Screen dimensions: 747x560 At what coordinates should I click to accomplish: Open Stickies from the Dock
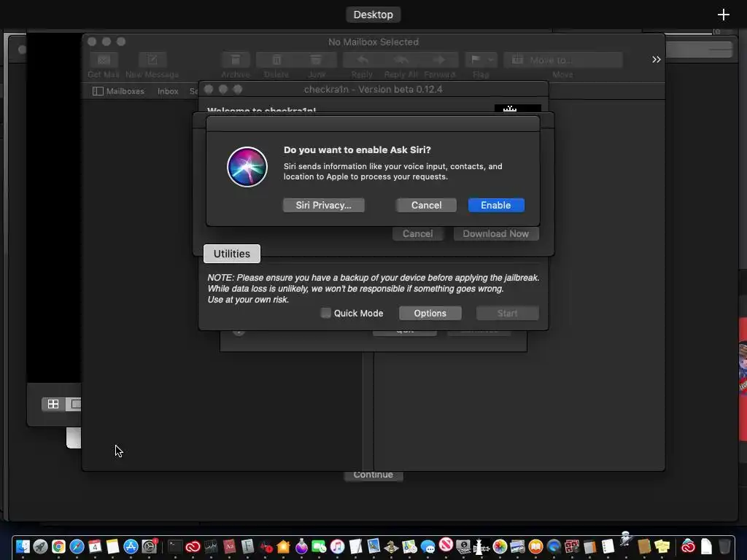tap(662, 546)
